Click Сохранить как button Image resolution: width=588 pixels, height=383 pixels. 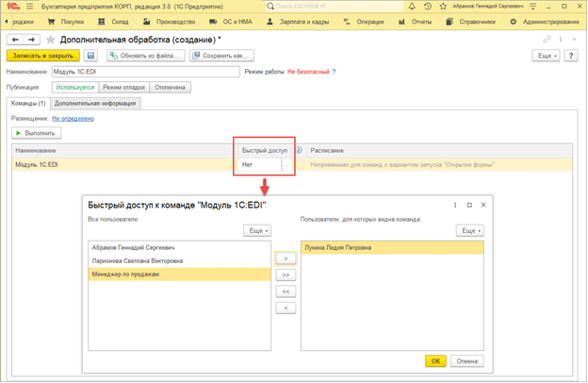pyautogui.click(x=221, y=56)
